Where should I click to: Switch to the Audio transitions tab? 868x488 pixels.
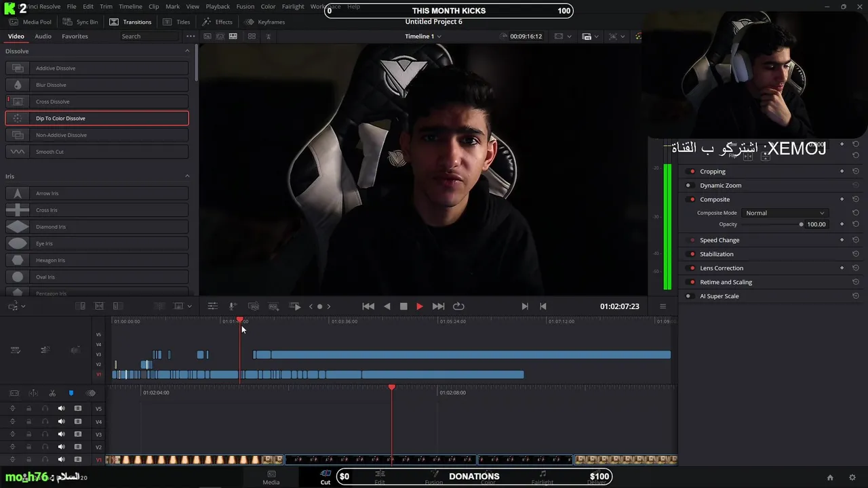point(43,36)
